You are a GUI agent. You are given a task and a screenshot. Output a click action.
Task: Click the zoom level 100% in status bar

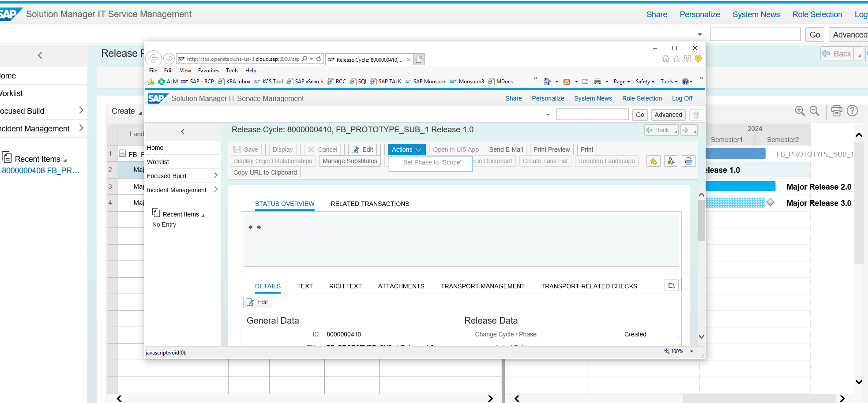pos(677,351)
